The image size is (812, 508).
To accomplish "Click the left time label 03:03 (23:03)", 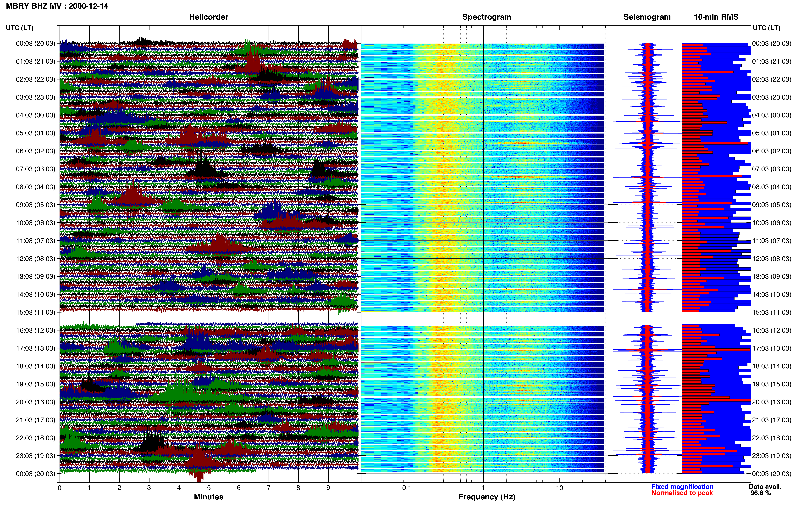I will [36, 97].
